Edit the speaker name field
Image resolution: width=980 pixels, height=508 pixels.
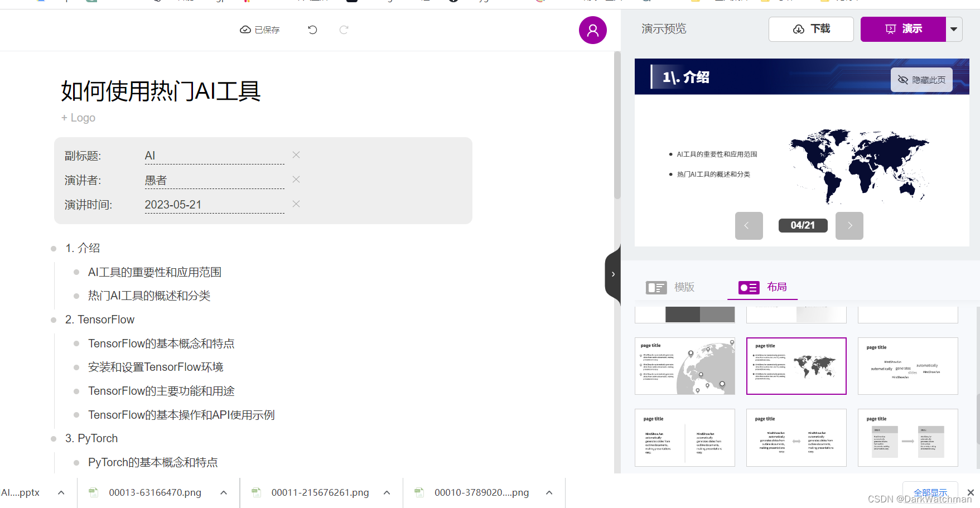pos(214,180)
